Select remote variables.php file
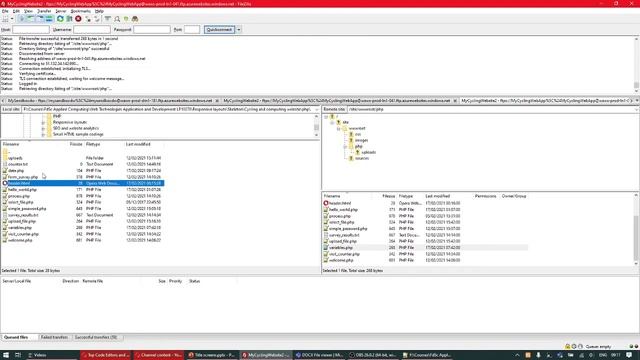The image size is (640, 360). (x=341, y=248)
